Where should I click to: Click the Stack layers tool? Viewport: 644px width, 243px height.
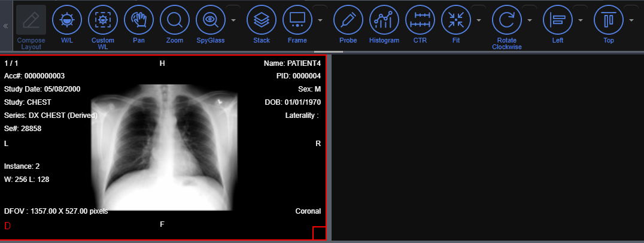pyautogui.click(x=262, y=20)
